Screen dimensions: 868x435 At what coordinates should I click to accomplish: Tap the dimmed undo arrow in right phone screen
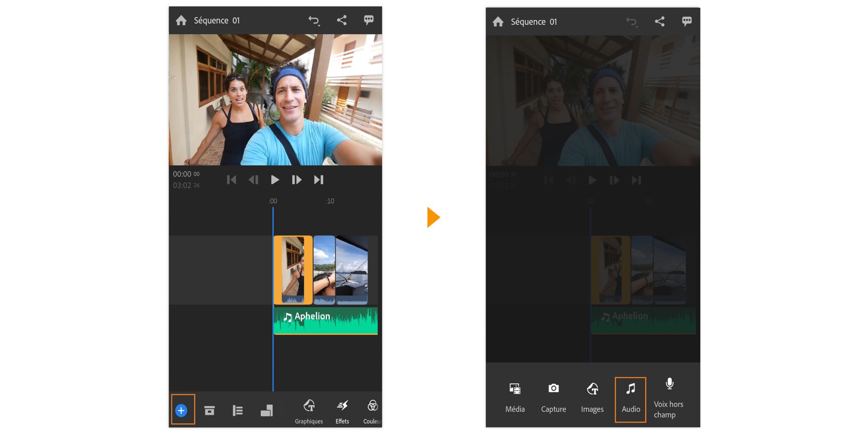coord(632,22)
